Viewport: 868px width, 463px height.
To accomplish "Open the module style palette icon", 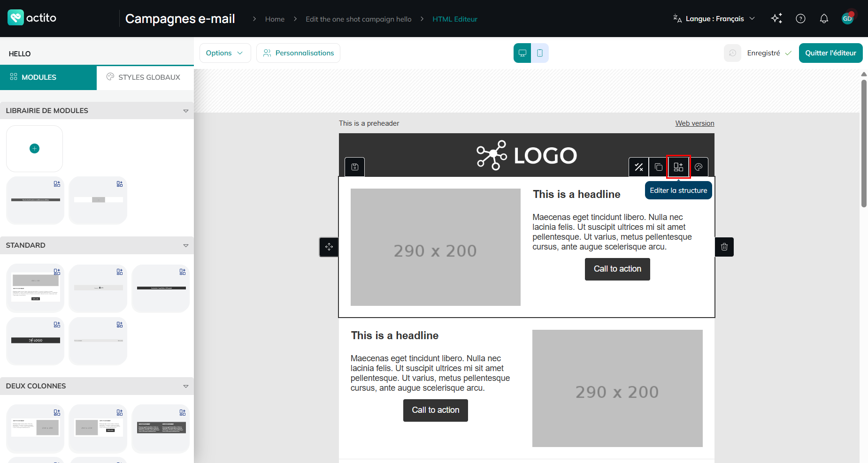I will (x=699, y=167).
